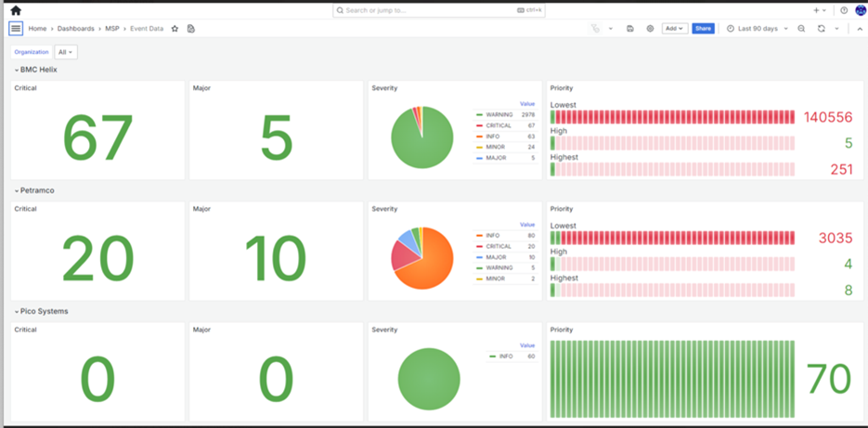Click the document icon beside the star

[x=191, y=29]
